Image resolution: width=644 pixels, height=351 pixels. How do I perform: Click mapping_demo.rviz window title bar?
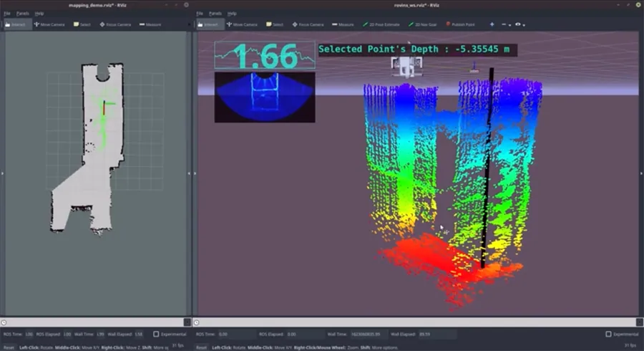(x=97, y=5)
